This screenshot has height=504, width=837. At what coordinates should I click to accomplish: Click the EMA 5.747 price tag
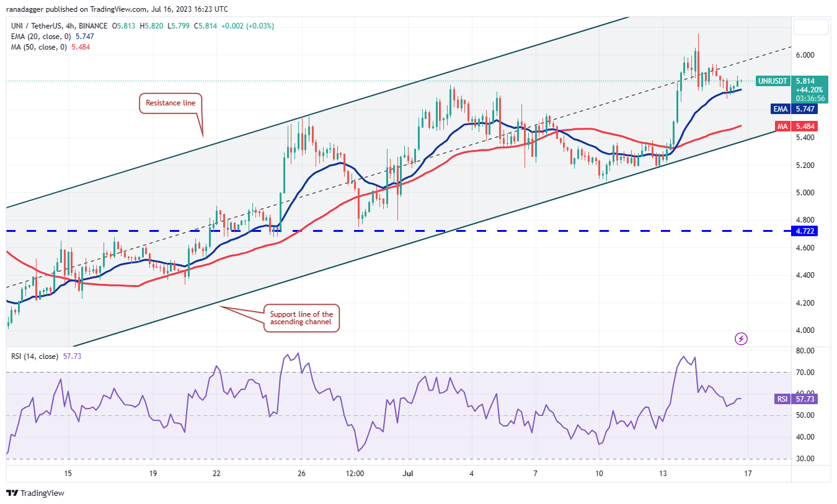pos(805,109)
